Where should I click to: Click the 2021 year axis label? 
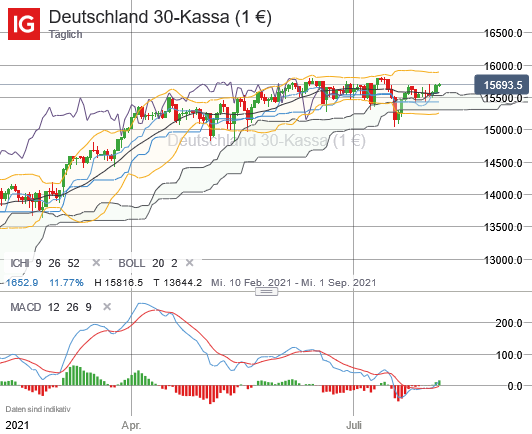18,425
